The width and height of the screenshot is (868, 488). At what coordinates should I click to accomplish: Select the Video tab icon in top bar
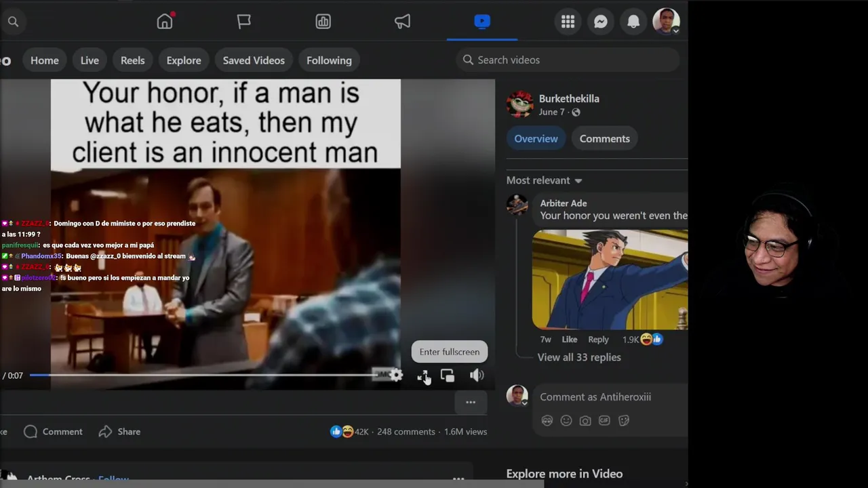pyautogui.click(x=482, y=22)
